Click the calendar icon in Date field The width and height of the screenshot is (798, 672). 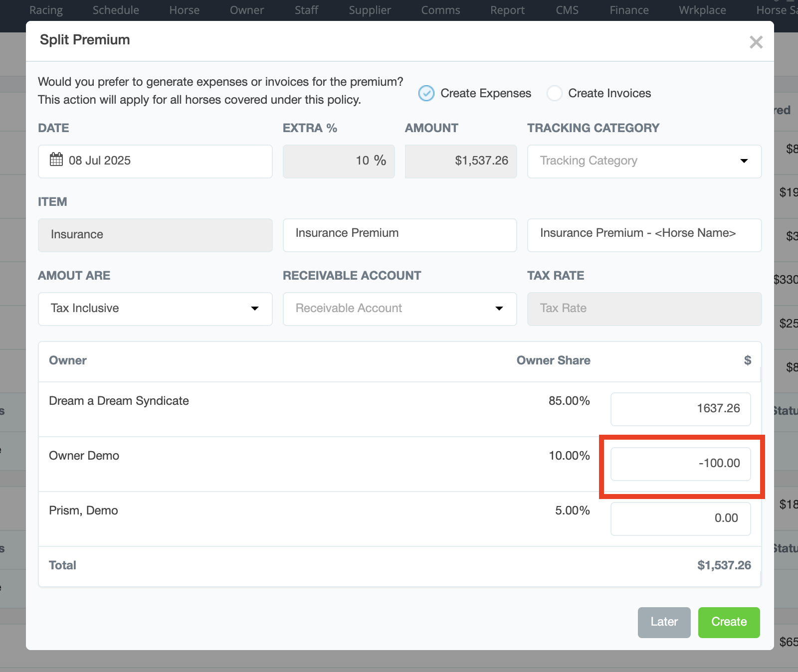click(x=56, y=160)
